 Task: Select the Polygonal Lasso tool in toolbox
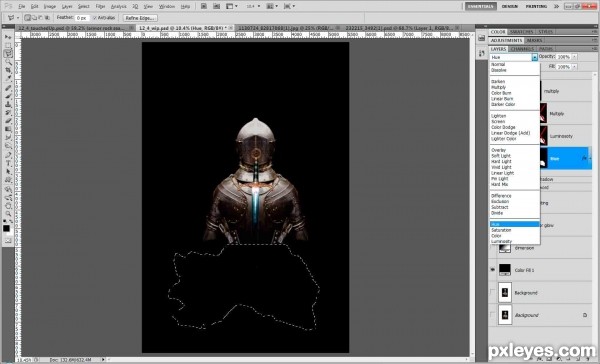click(x=8, y=54)
